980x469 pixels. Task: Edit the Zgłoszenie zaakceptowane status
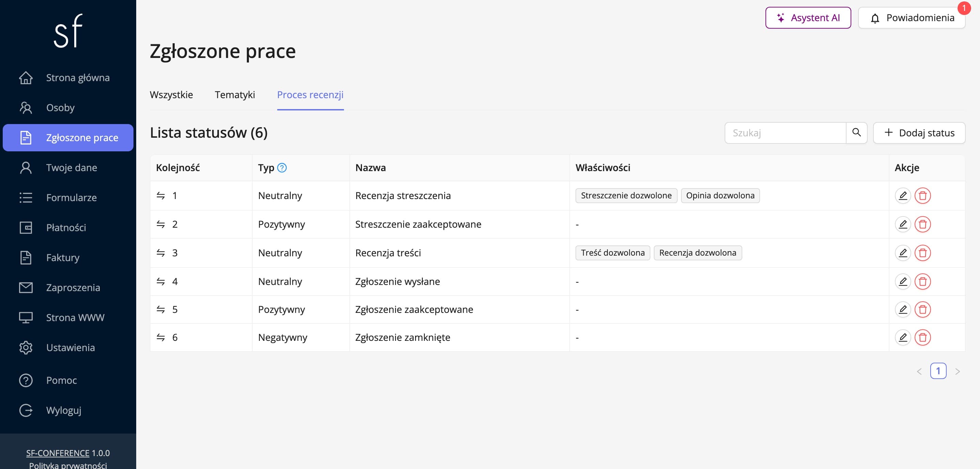click(902, 309)
